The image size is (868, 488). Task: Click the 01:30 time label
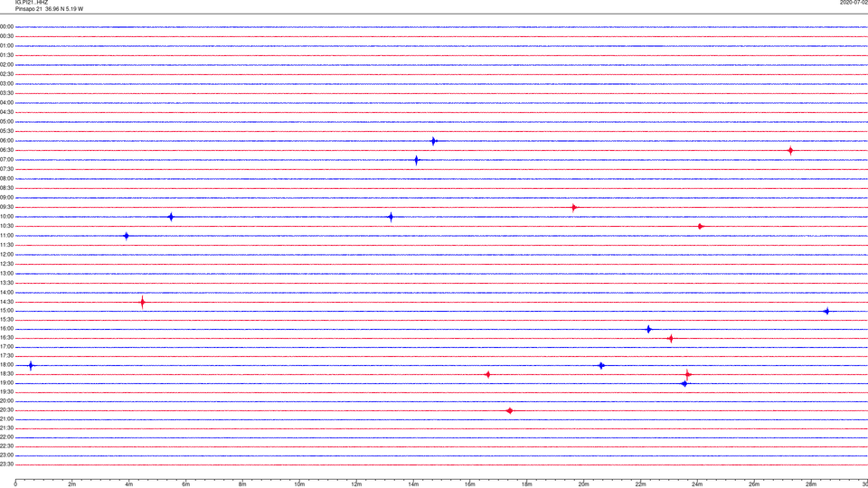pos(6,55)
